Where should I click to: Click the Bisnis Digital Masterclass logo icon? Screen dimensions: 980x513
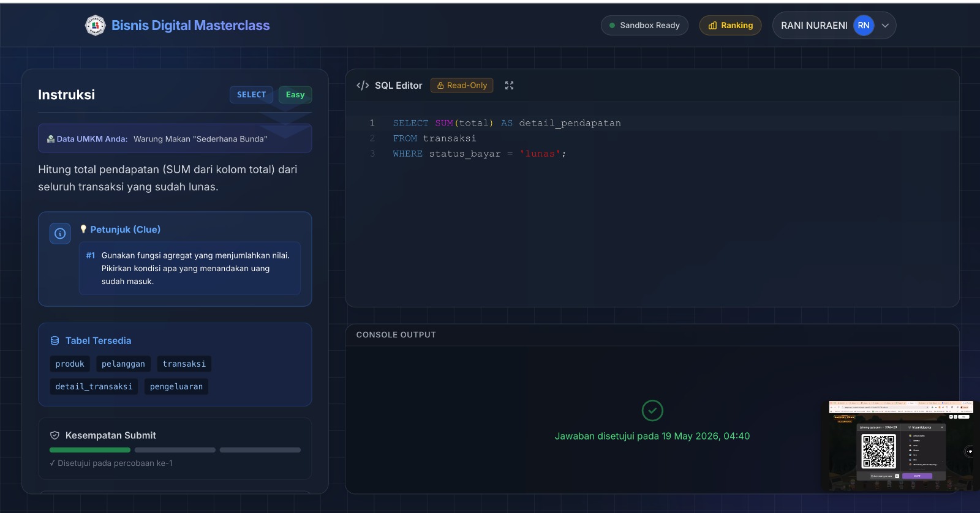tap(95, 25)
